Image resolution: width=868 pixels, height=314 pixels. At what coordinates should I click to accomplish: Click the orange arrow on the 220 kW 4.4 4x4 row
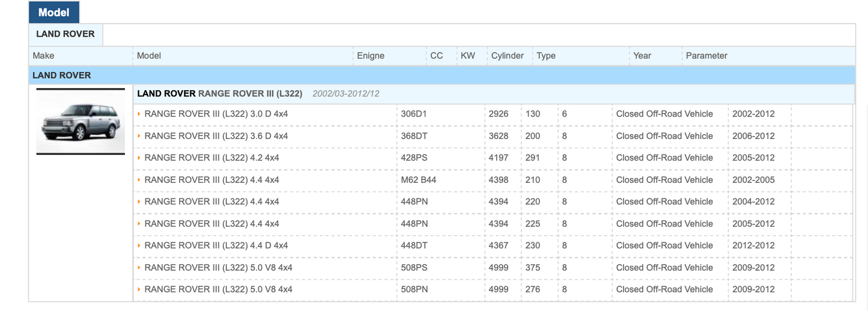(x=139, y=202)
